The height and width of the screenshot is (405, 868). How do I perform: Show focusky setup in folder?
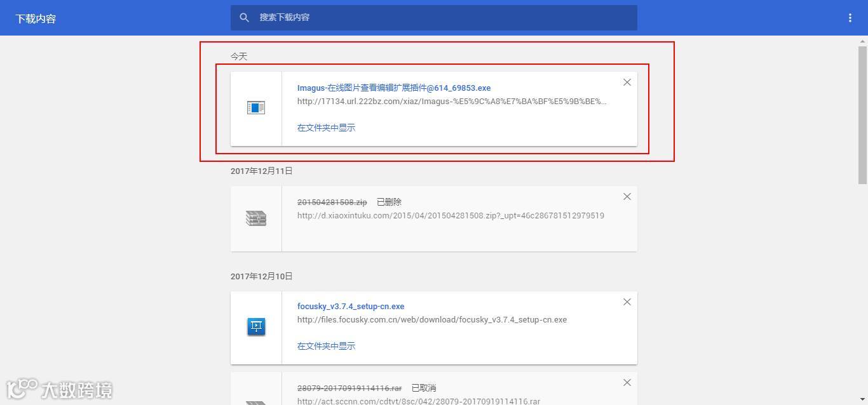326,346
